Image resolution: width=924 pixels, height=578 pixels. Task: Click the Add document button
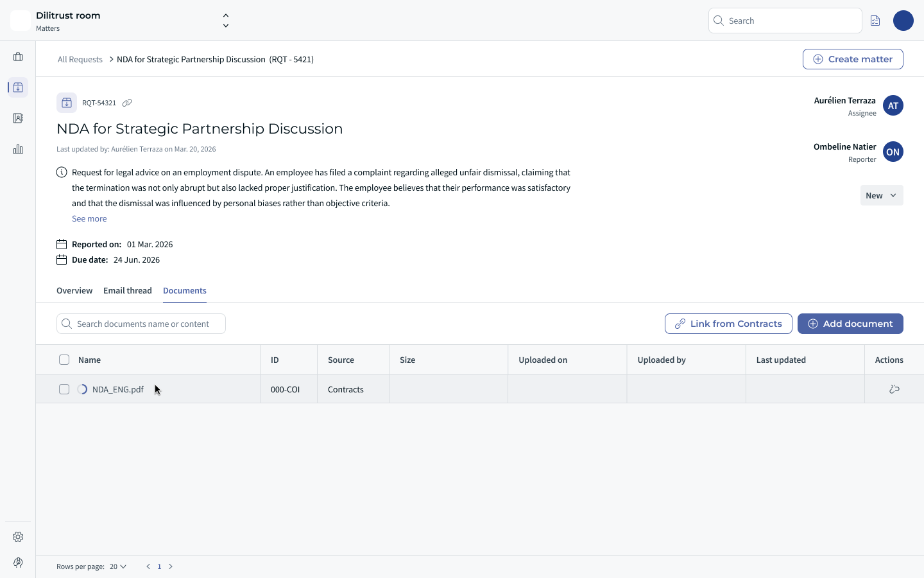click(x=850, y=324)
